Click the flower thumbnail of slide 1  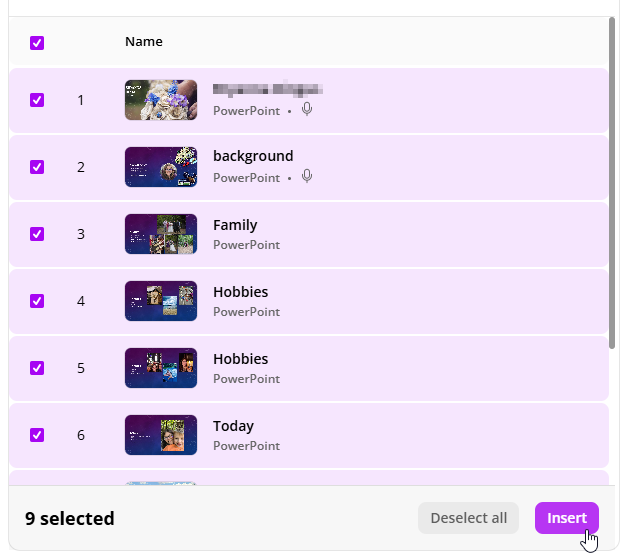click(160, 100)
